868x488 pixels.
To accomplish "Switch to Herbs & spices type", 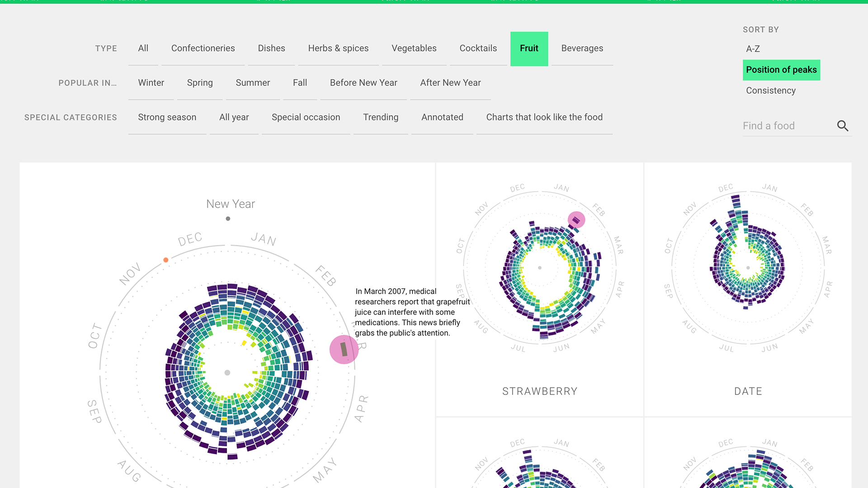I will (338, 48).
